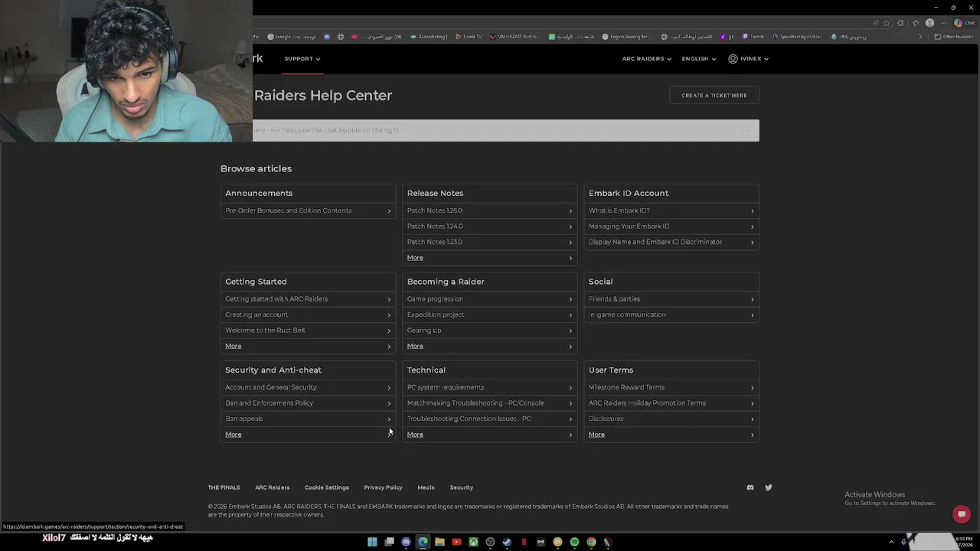
Task: Open Gearing up article
Action: (490, 331)
